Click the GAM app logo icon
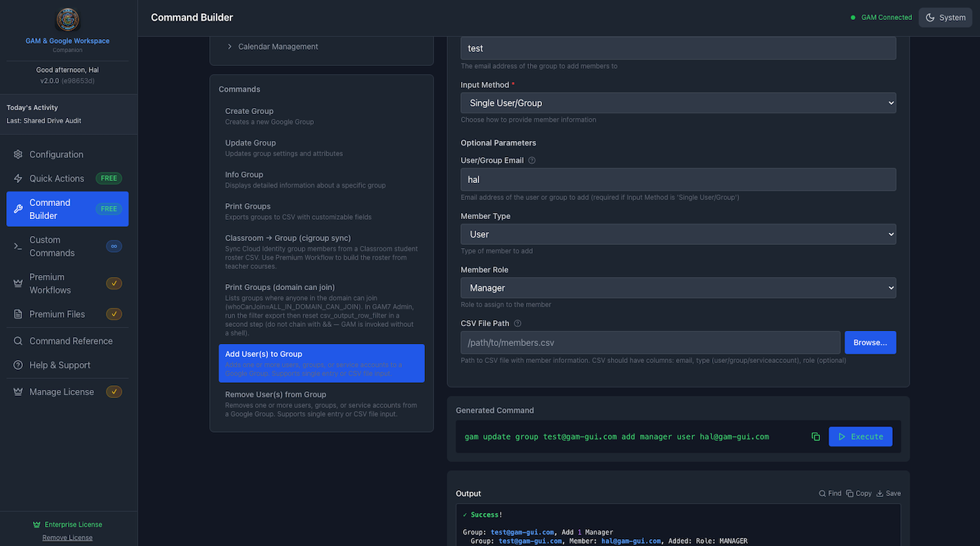This screenshot has height=546, width=980. tap(67, 20)
